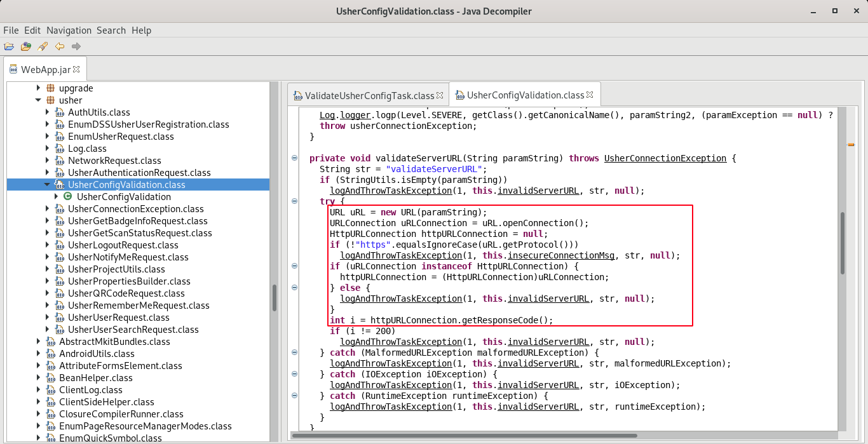Select UsherRememberMeRequest.class in tree
The image size is (868, 444).
point(139,306)
